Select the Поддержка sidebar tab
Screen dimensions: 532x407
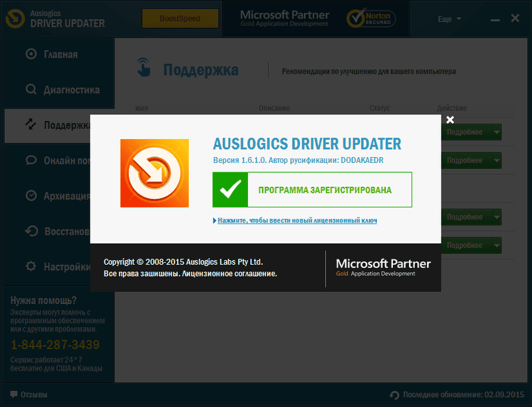click(47, 126)
